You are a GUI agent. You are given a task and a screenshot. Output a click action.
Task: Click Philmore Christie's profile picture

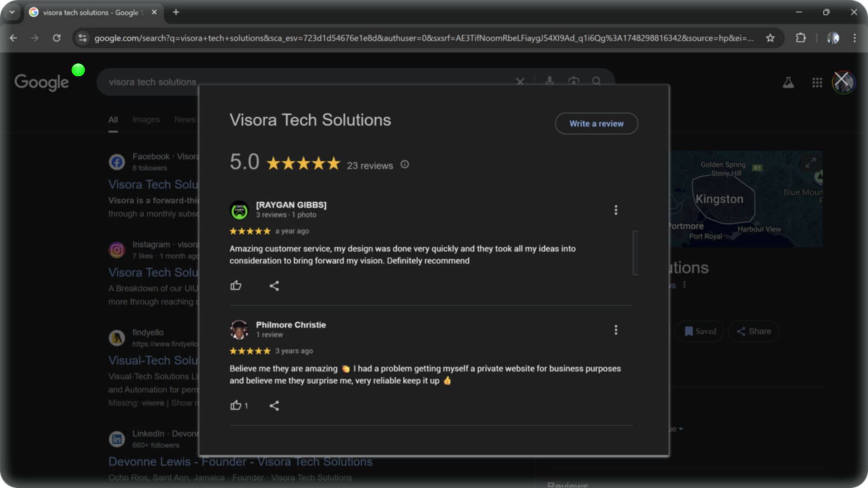tap(239, 330)
